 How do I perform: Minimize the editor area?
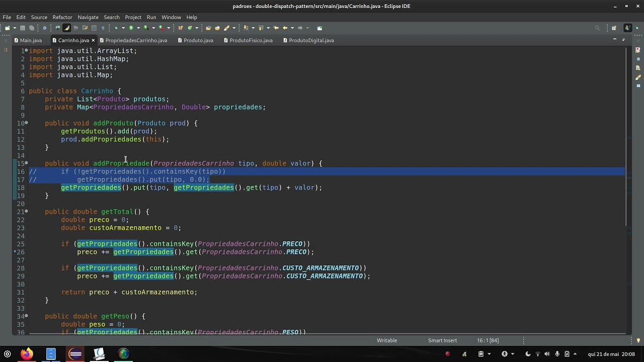[614, 39]
